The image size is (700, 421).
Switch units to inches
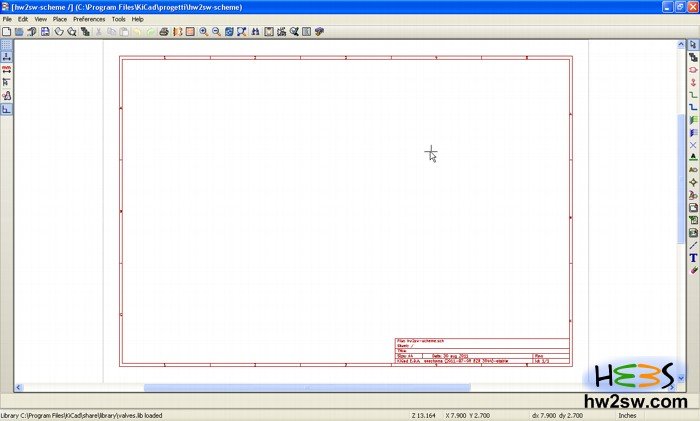[x=6, y=57]
